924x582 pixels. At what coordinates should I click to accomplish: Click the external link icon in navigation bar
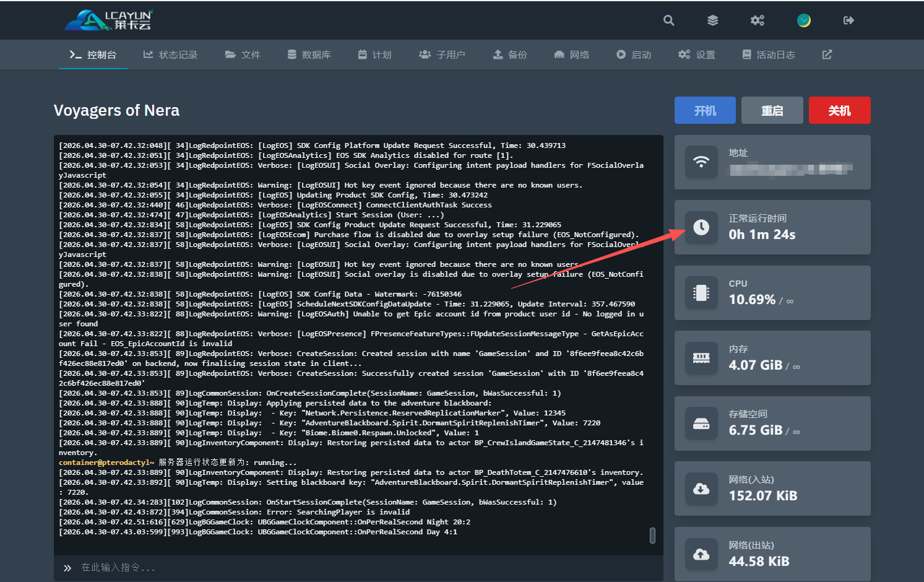pos(827,54)
